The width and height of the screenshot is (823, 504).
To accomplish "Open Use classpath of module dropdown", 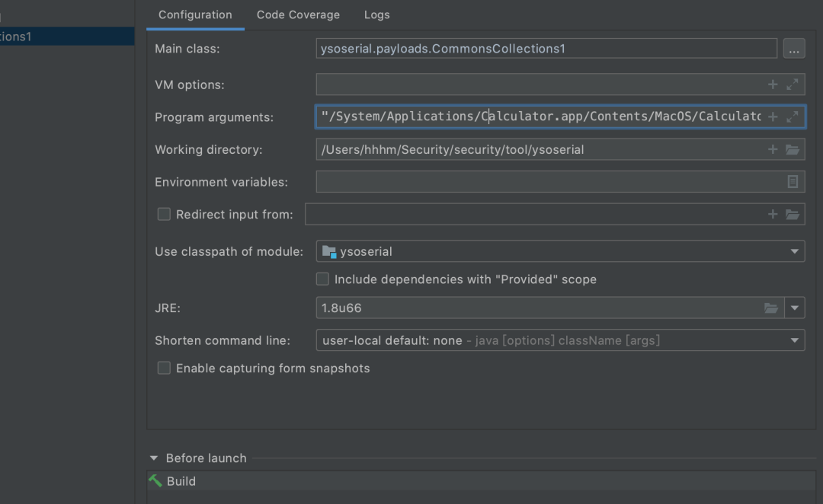I will [795, 251].
